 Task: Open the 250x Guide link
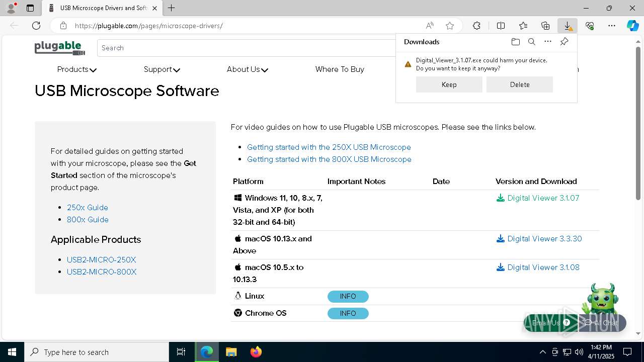[87, 208]
